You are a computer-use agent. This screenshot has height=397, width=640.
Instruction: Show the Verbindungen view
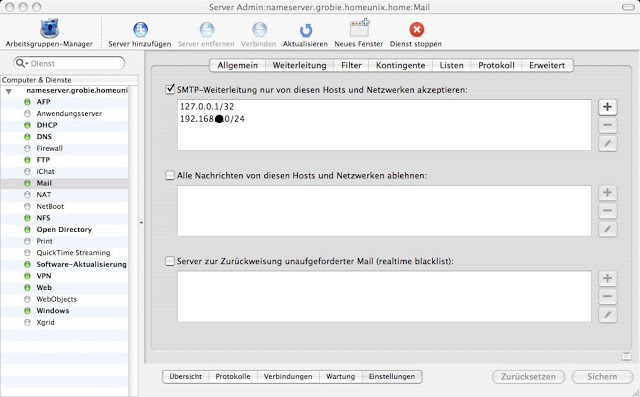288,377
